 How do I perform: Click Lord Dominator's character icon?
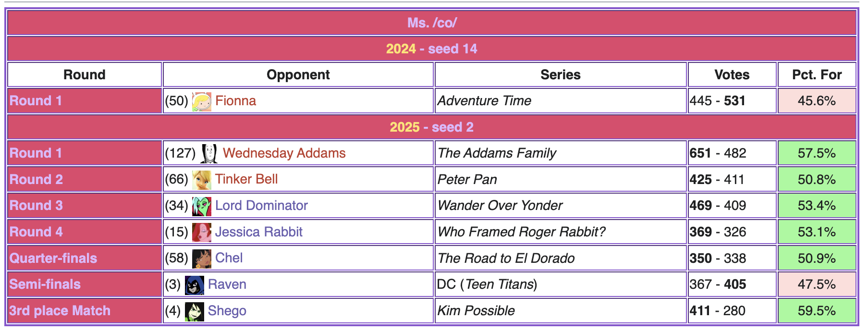[201, 206]
